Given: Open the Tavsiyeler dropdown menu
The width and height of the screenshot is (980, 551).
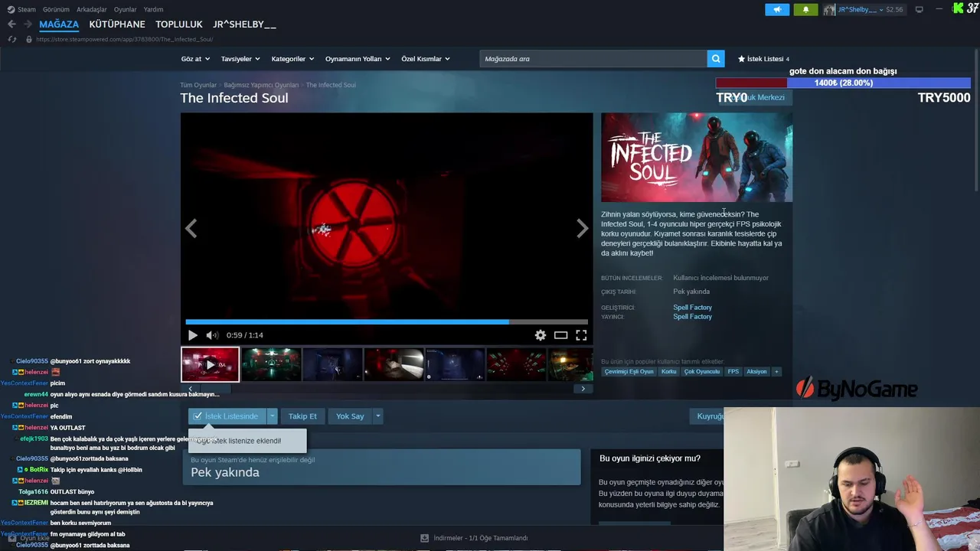Looking at the screenshot, I should tap(240, 59).
